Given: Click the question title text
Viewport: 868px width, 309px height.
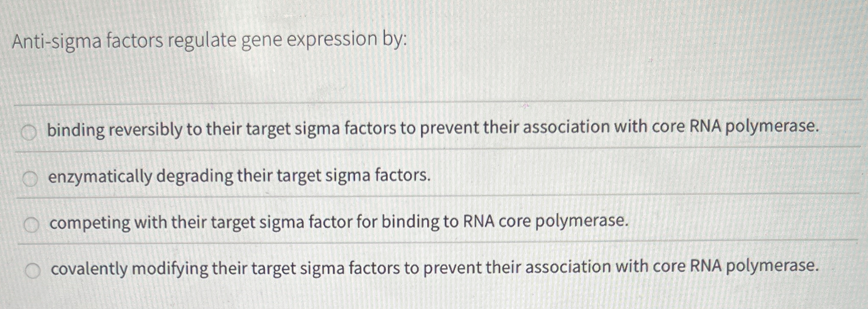Looking at the screenshot, I should click(208, 40).
